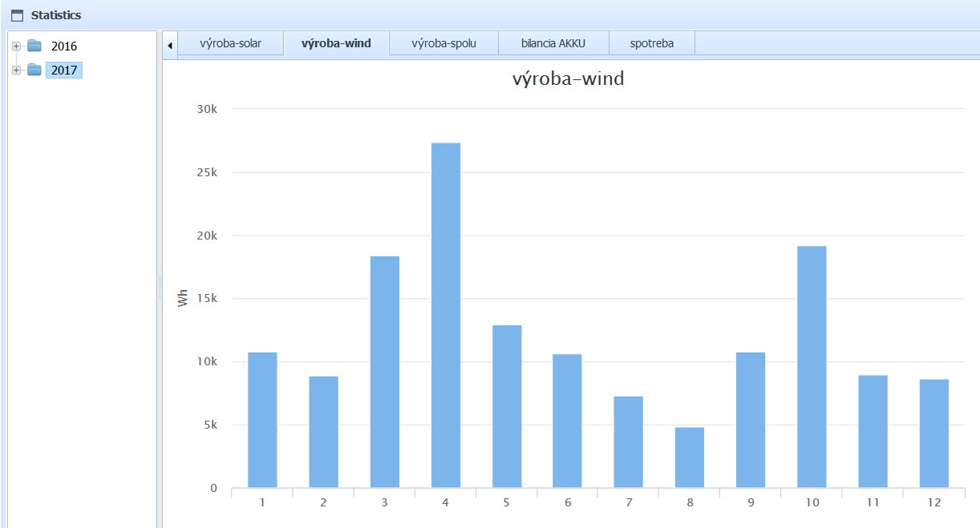Select the 2017 tree item label
980x528 pixels.
[x=64, y=71]
